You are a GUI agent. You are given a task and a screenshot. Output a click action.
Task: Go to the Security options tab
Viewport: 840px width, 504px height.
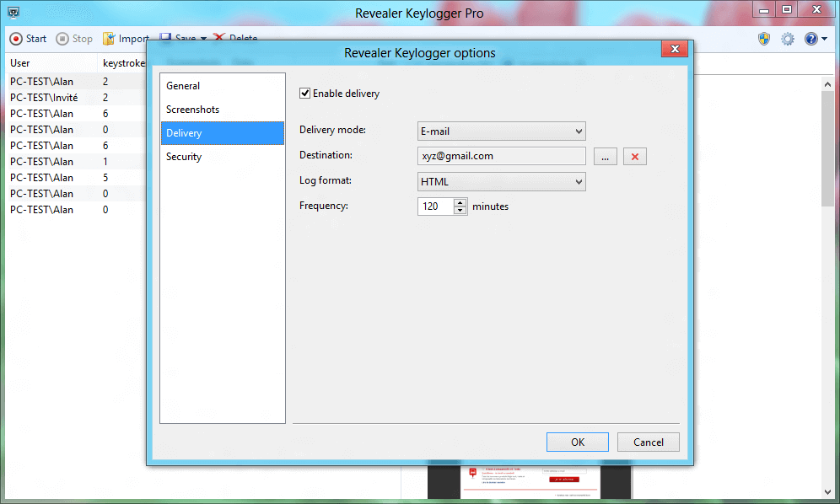pyautogui.click(x=184, y=157)
